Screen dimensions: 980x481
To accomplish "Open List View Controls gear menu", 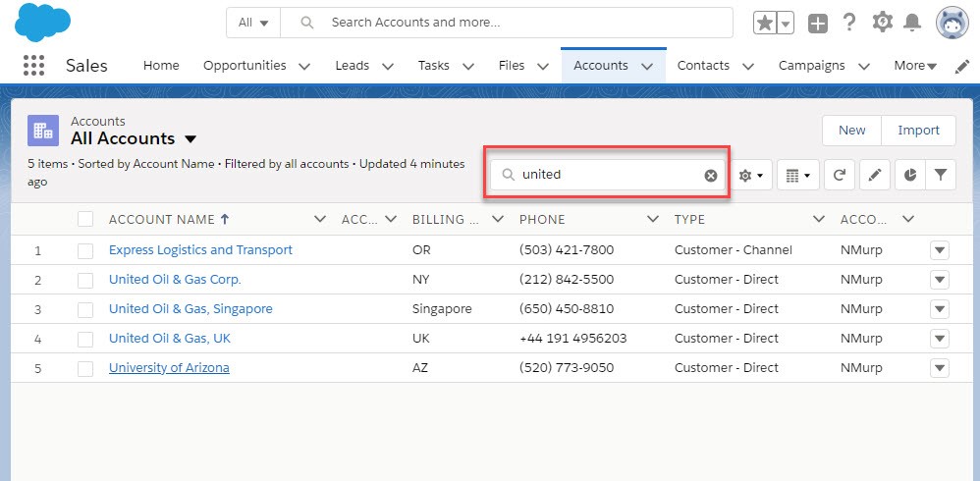I will pyautogui.click(x=751, y=176).
